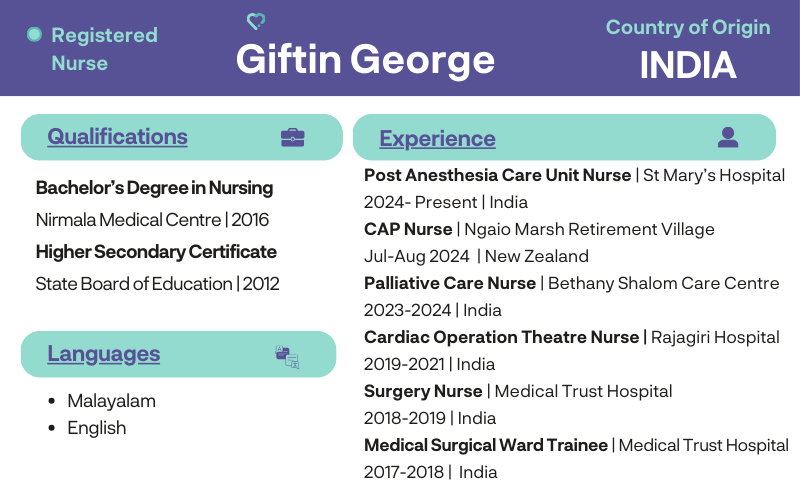The height and width of the screenshot is (500, 800).
Task: Open the Experience heading link
Action: click(437, 139)
